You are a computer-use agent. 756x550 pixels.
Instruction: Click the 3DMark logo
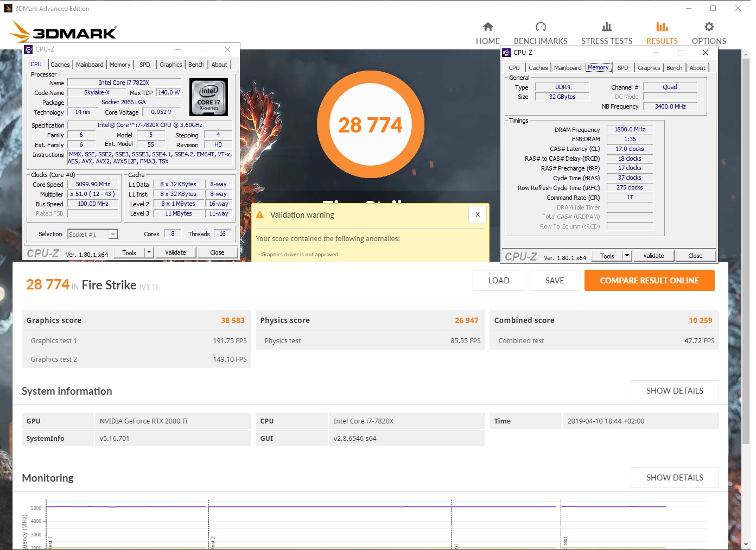click(63, 31)
